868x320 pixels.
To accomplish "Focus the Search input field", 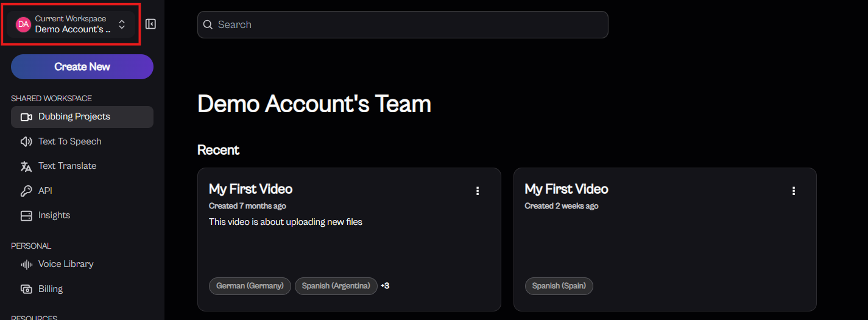I will pyautogui.click(x=408, y=24).
